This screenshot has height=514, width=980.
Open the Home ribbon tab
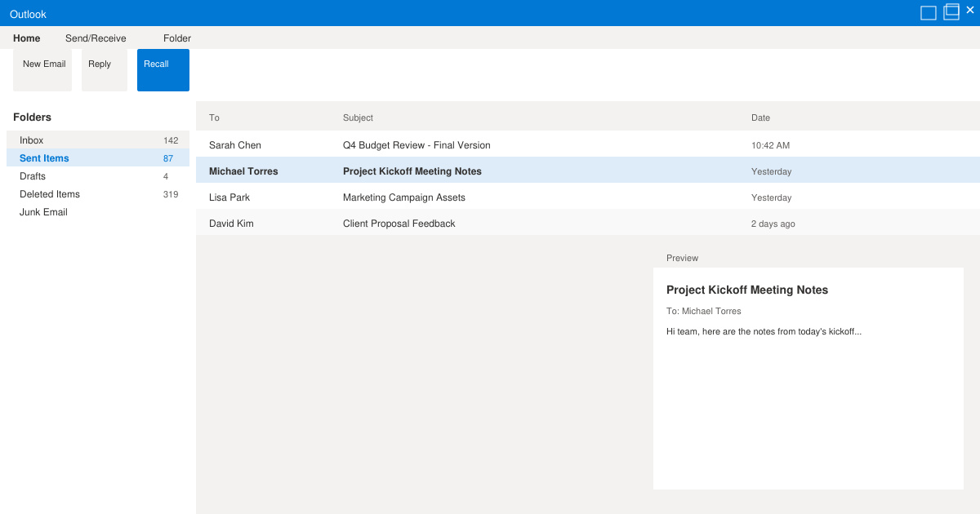pos(27,38)
